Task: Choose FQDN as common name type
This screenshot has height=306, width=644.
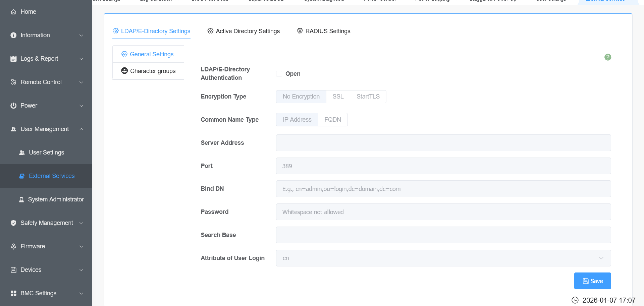Action: pos(332,120)
